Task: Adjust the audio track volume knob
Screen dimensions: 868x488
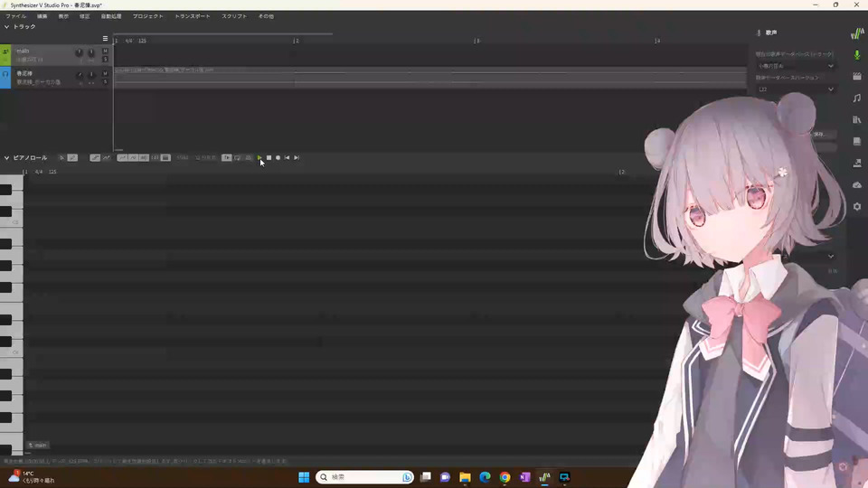Action: 80,75
